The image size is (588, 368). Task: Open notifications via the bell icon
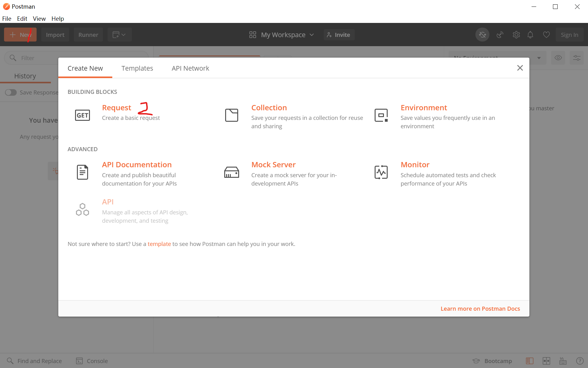tap(530, 35)
